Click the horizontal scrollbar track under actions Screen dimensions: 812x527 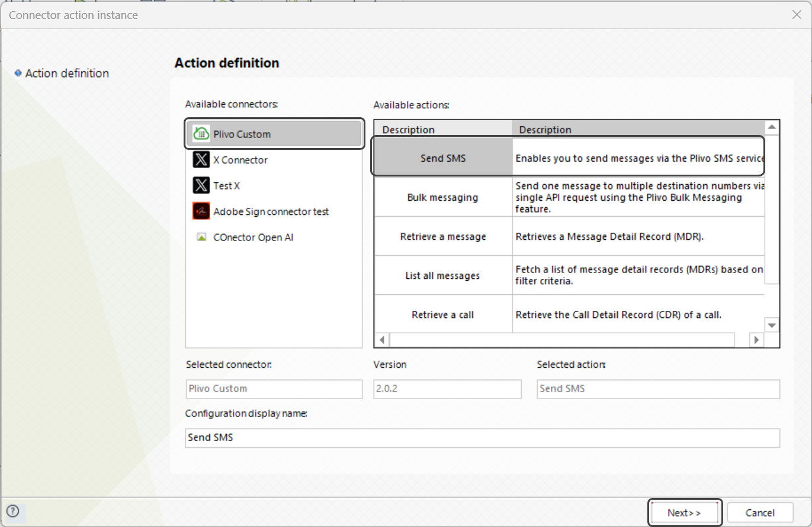[x=562, y=340]
